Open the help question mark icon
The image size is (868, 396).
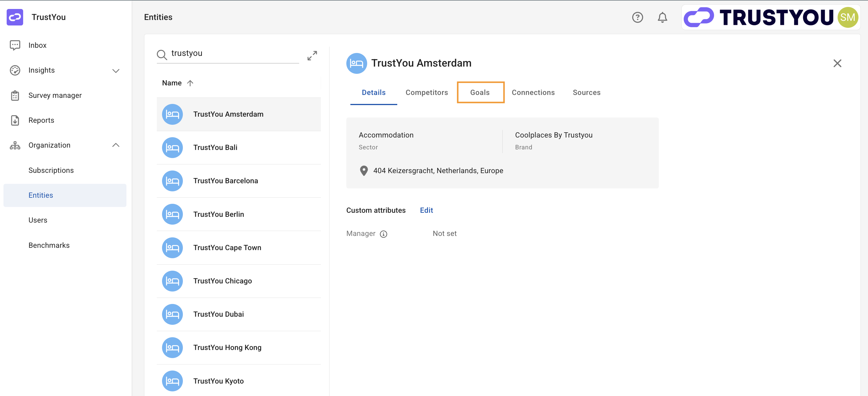[x=637, y=17]
